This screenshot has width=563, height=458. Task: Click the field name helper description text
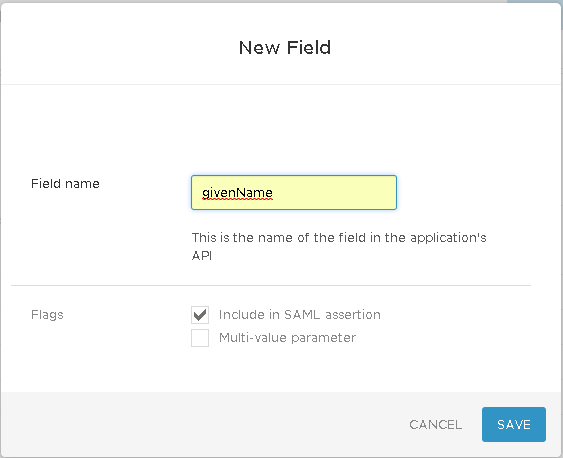(x=339, y=246)
